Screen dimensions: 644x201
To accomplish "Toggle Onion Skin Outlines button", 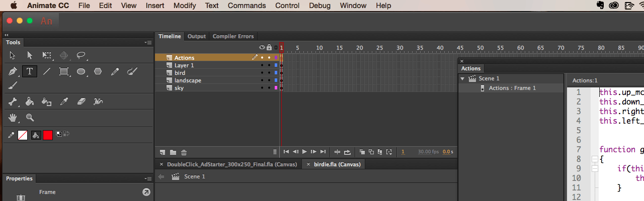I will click(371, 152).
